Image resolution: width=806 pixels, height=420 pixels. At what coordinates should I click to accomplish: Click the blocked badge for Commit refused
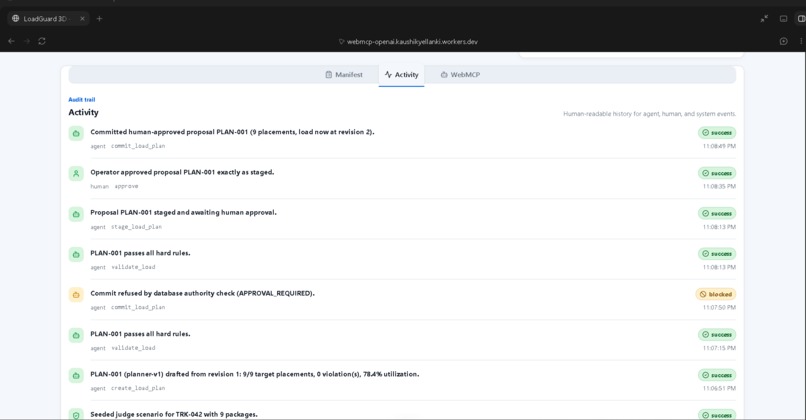tap(716, 294)
